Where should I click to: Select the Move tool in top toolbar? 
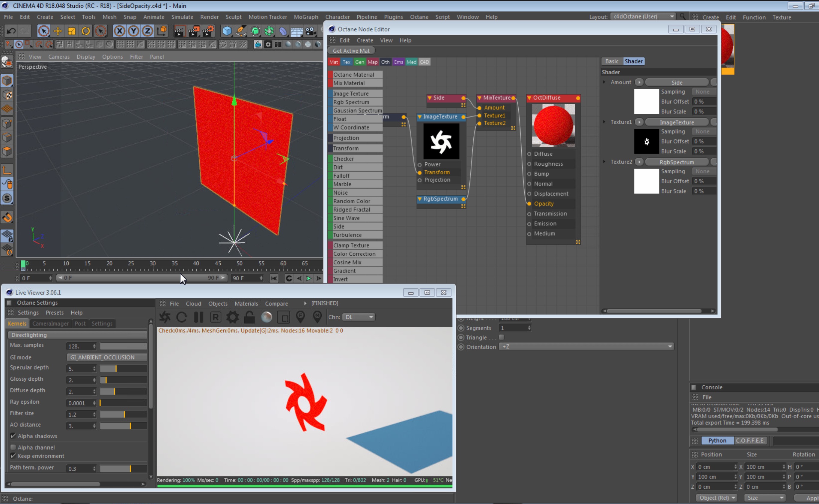(x=58, y=31)
